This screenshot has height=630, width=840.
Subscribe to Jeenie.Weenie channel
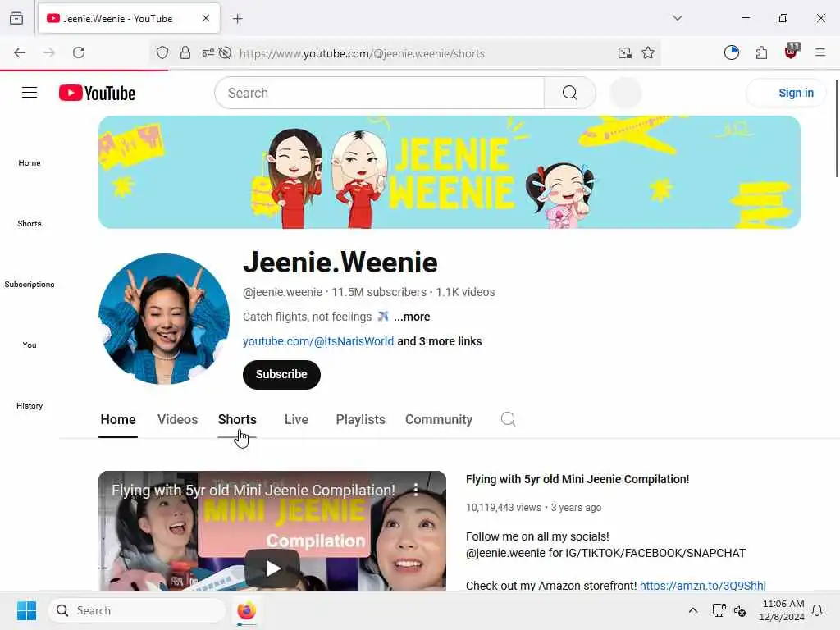281,374
